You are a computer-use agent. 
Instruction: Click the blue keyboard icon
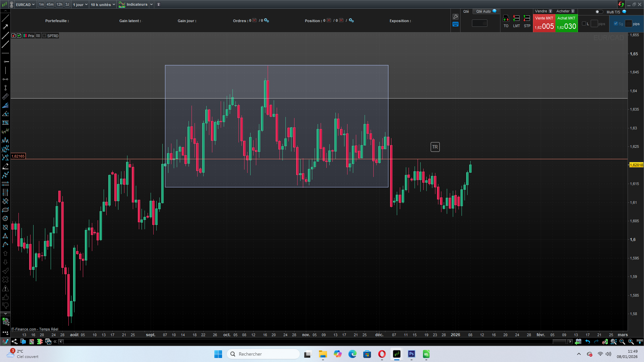pyautogui.click(x=455, y=24)
